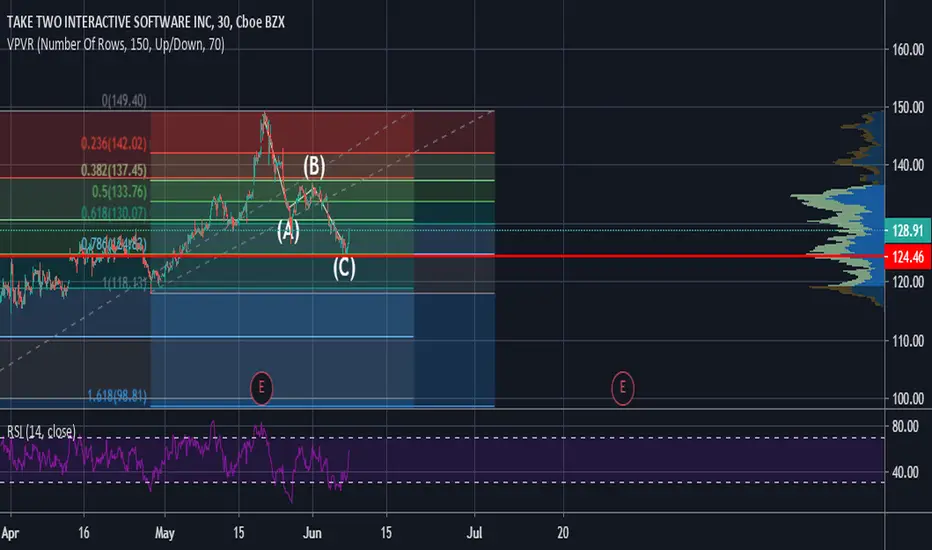This screenshot has height=550, width=932.
Task: Click the 16 date label in April
Action: click(x=84, y=533)
